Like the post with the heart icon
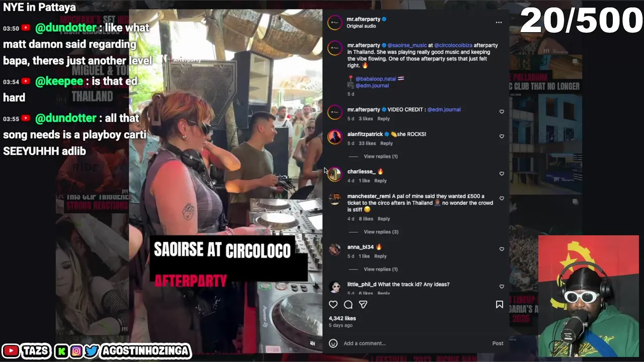Screen dimensions: 644x362 [333, 304]
